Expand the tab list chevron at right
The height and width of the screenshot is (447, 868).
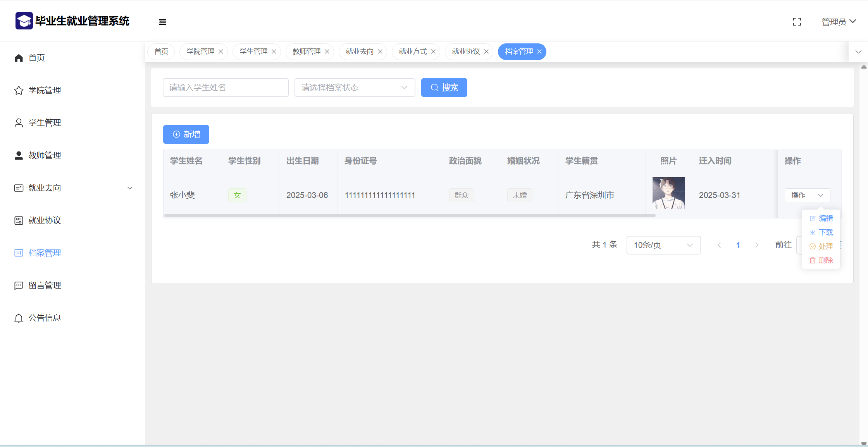858,52
